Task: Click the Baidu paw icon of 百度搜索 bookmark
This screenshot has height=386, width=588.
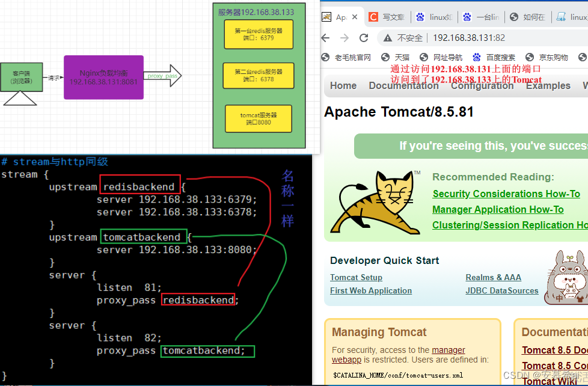Action: click(x=476, y=57)
